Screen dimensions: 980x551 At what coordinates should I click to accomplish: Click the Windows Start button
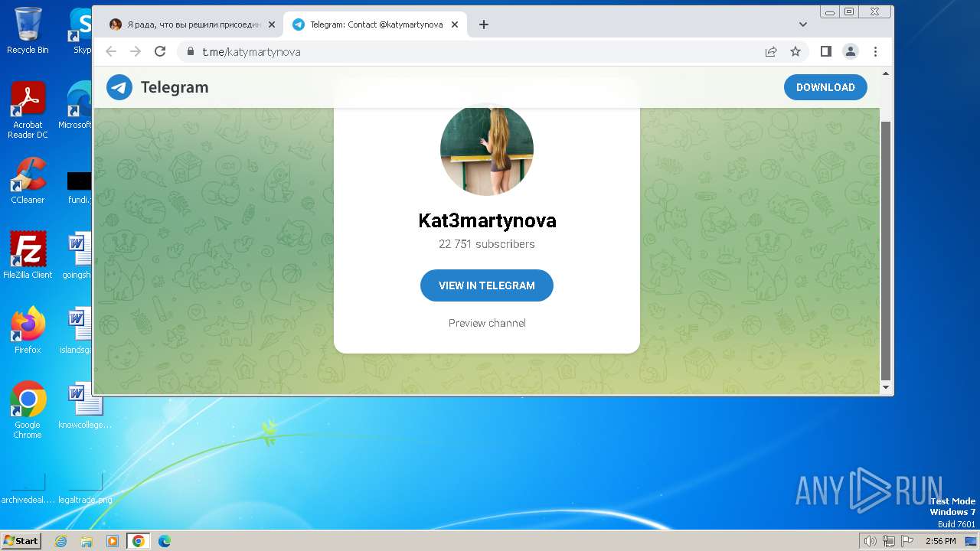pos(21,540)
